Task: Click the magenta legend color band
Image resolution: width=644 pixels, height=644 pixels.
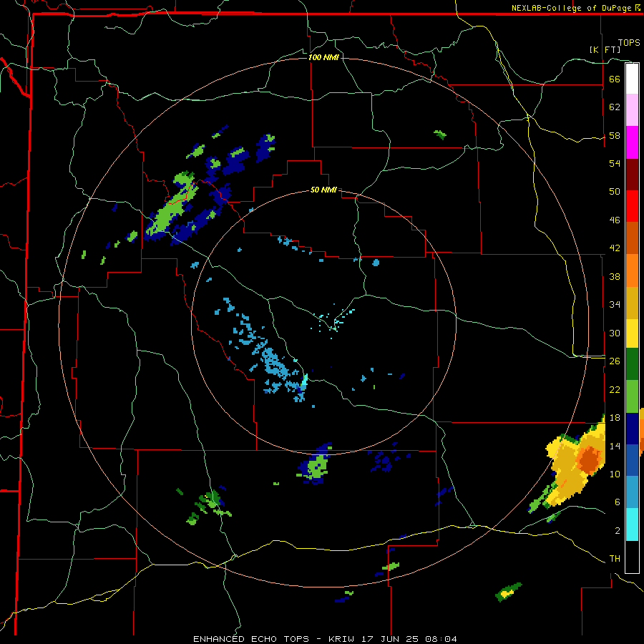Action: 632,142
